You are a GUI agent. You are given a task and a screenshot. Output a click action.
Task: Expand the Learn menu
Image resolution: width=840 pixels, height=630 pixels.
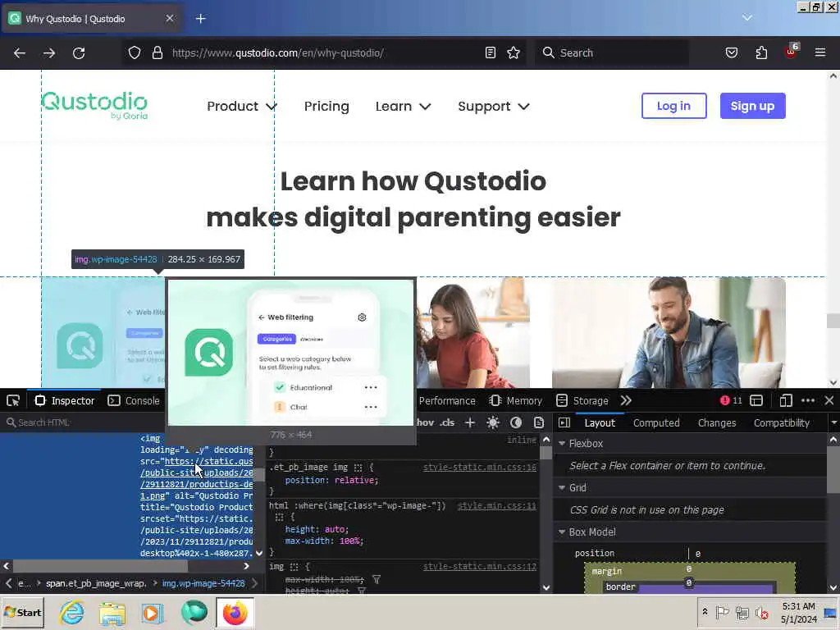point(403,106)
